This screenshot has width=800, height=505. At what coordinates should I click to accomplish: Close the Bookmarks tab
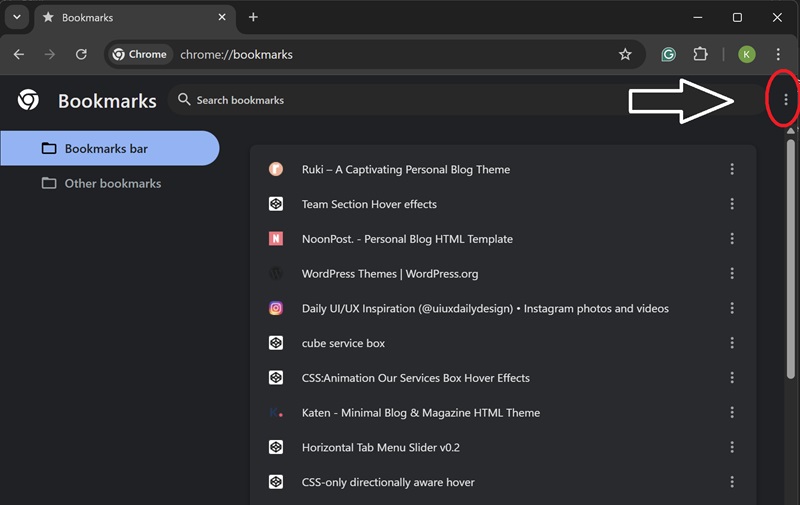[x=222, y=17]
